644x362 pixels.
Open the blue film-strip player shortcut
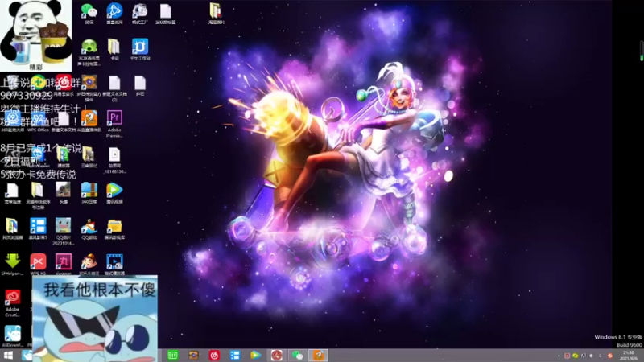point(114,265)
